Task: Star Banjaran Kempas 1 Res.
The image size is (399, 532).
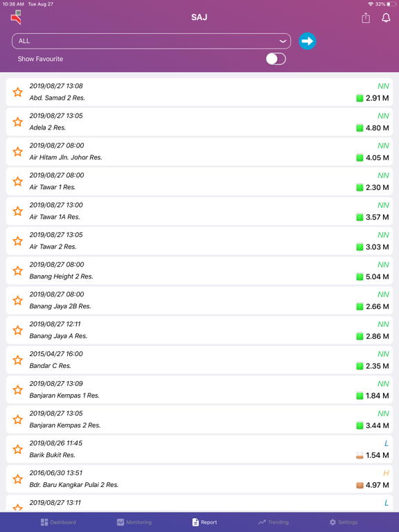Action: [17, 390]
